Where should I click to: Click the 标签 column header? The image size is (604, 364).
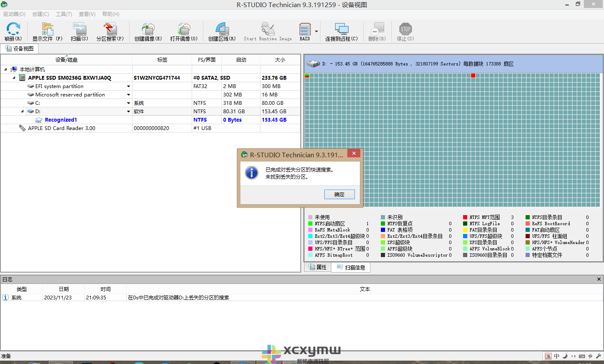[162, 60]
